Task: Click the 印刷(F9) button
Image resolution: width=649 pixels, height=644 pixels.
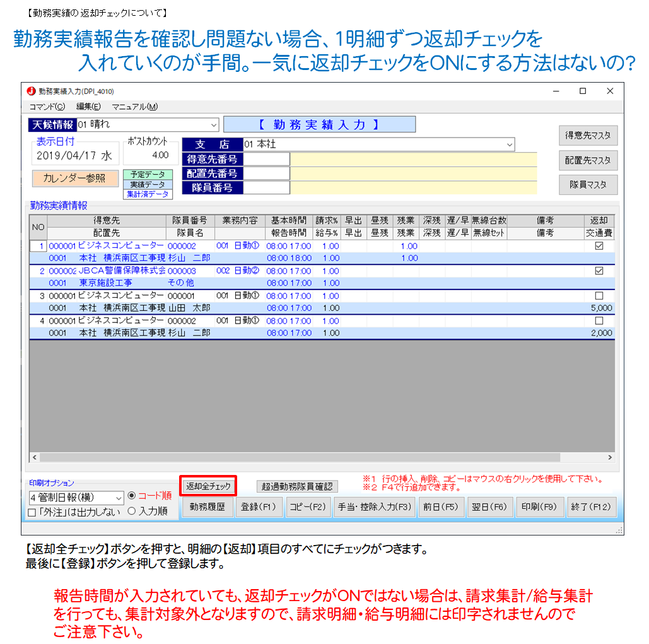Action: [x=539, y=507]
